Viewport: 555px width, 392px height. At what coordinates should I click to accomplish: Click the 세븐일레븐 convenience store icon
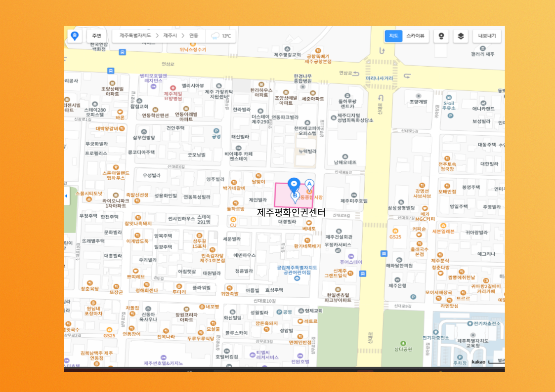(443, 226)
